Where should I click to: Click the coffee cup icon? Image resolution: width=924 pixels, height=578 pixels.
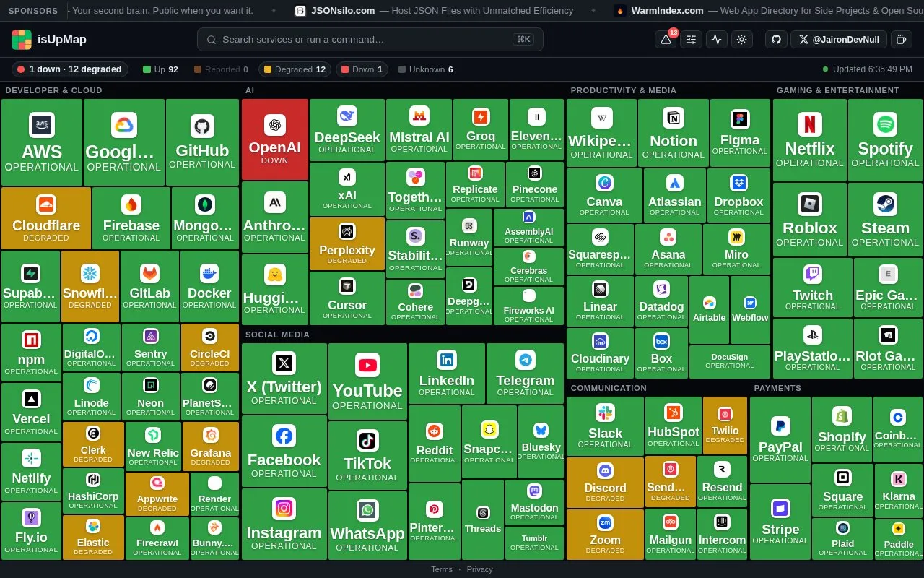(901, 40)
